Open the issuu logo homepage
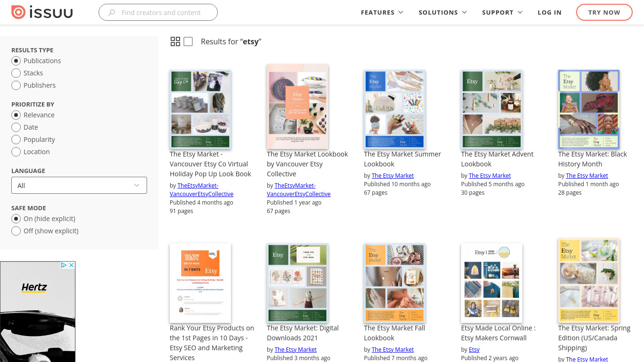644x362 pixels. pyautogui.click(x=42, y=12)
